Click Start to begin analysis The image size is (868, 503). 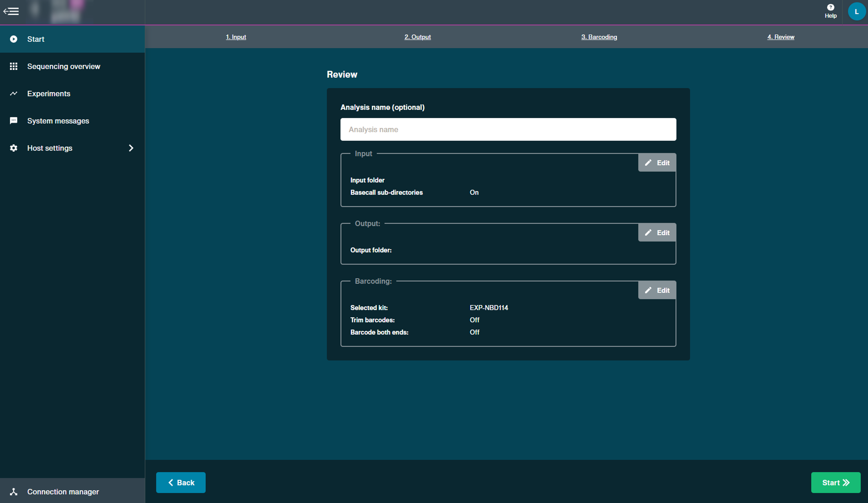[836, 482]
